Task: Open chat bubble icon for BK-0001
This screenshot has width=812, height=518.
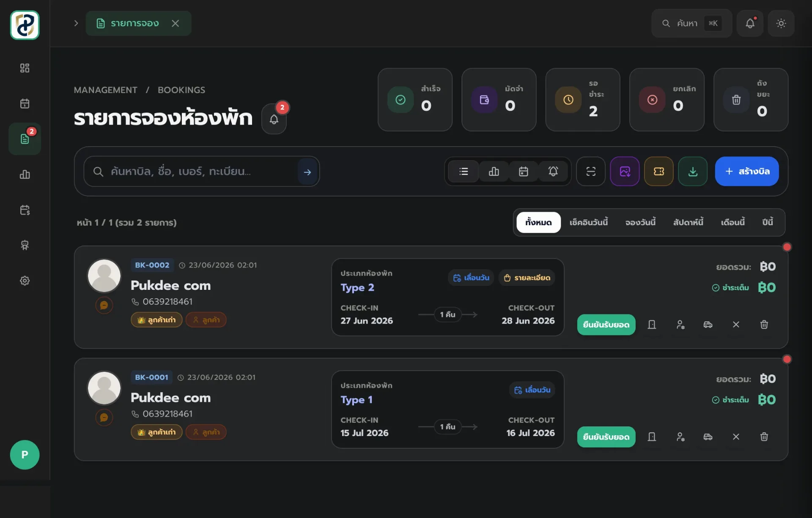Action: [x=104, y=417]
